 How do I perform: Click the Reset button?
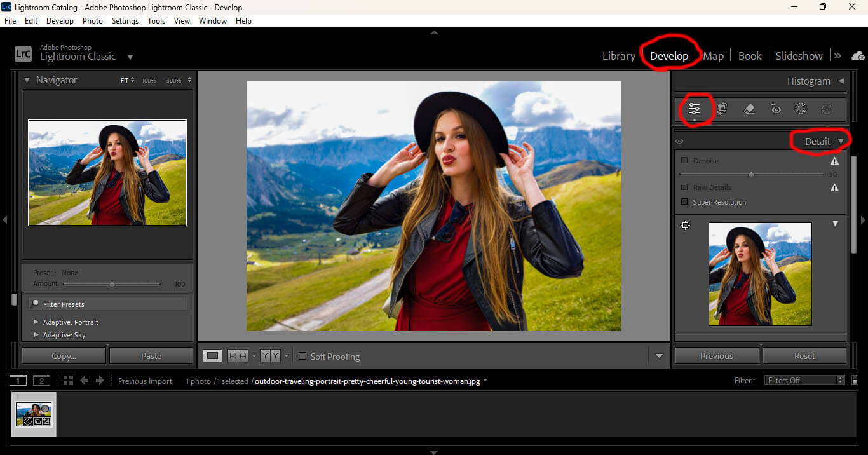[804, 355]
